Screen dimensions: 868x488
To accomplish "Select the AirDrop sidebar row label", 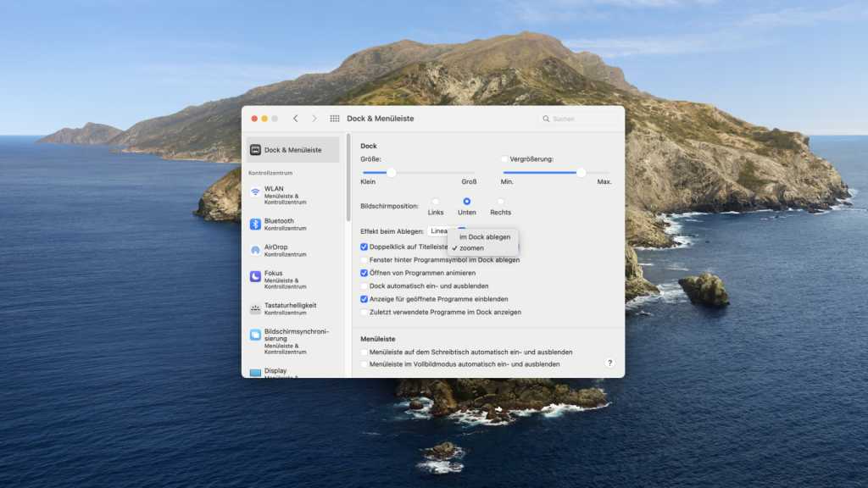I will [275, 247].
